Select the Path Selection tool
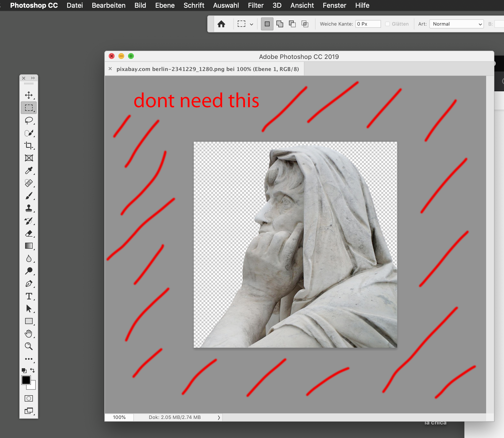 (x=29, y=309)
